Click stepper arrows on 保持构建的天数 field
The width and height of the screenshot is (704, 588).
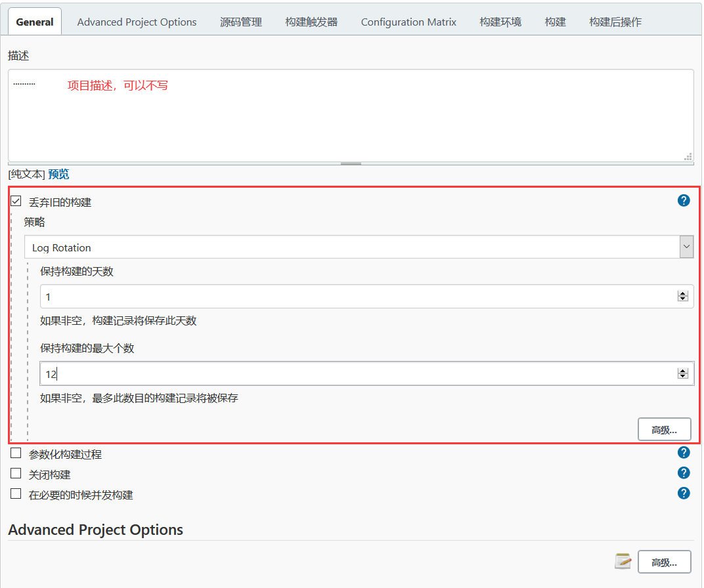click(x=682, y=296)
